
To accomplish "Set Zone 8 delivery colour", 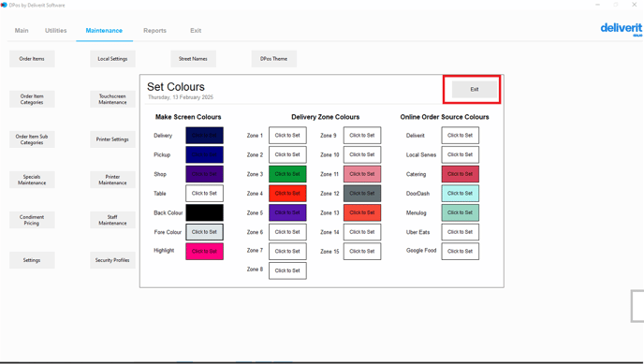I will pos(287,270).
